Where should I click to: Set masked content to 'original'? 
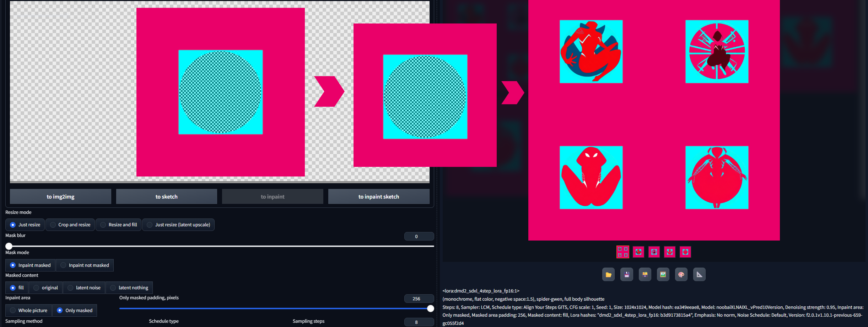[45, 288]
